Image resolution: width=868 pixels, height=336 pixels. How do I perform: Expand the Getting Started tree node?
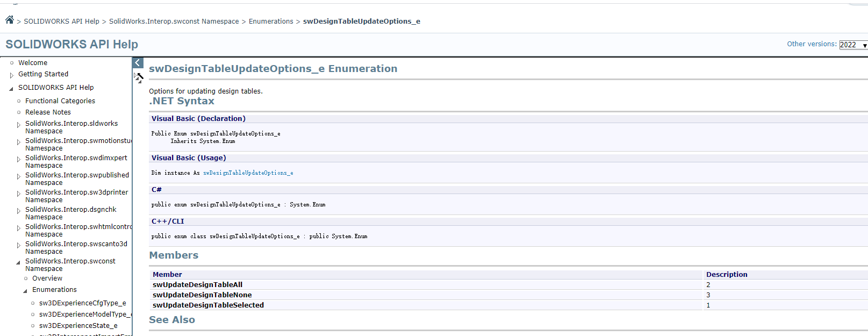coord(12,75)
